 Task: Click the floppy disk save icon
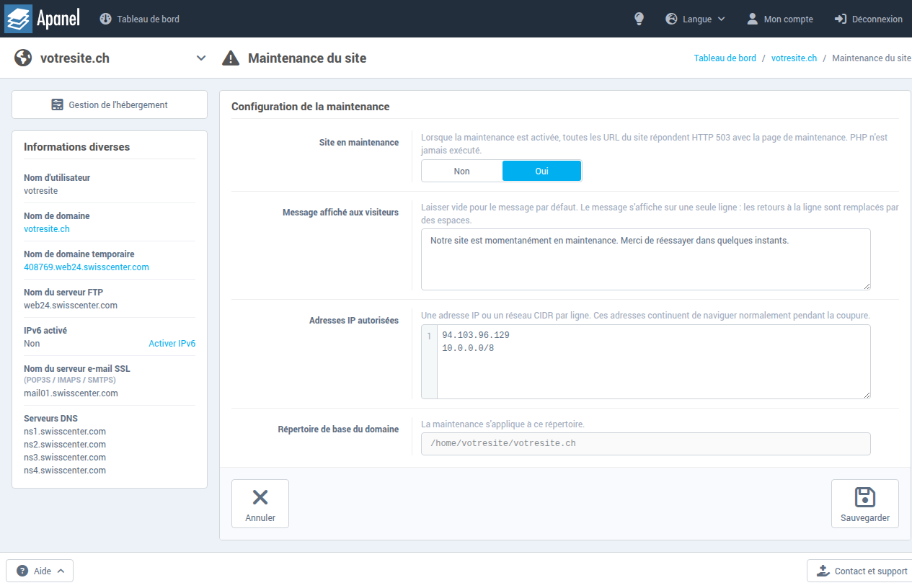click(865, 496)
